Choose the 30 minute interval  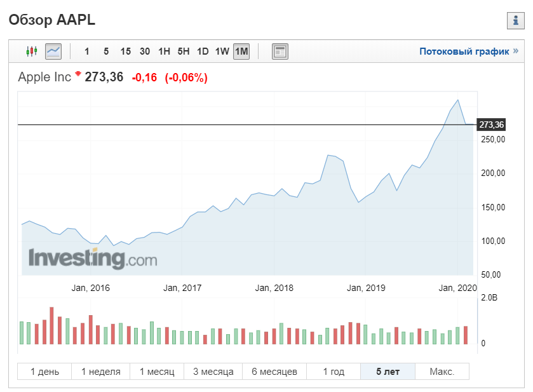point(145,51)
